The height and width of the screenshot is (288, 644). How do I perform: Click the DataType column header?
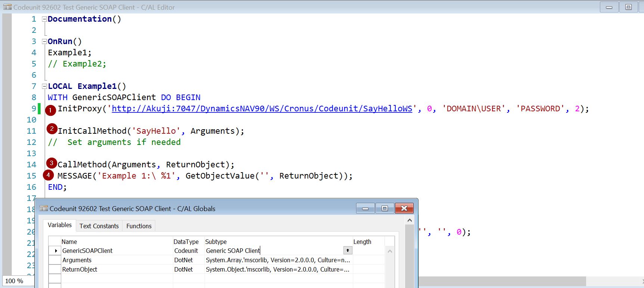[189, 242]
